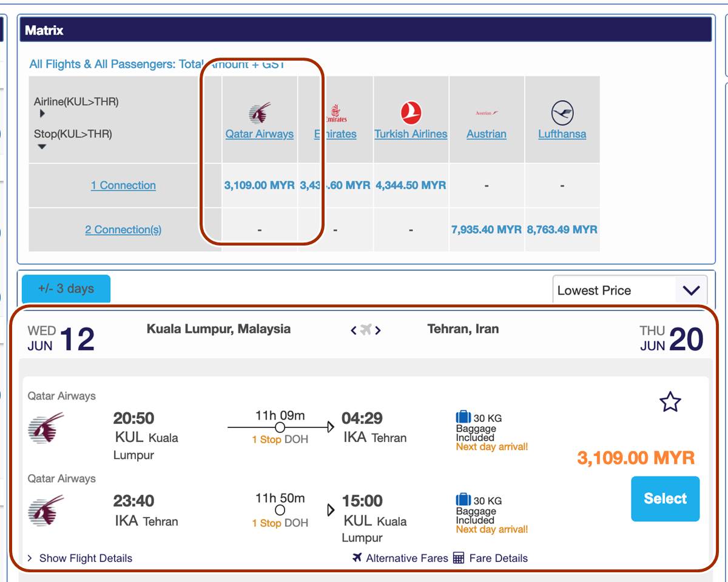Click Qatar logo beside the 20:50 departure
Image resolution: width=728 pixels, height=582 pixels.
46,428
